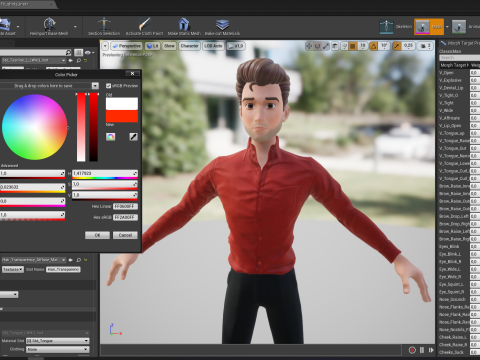The height and width of the screenshot is (360, 480).
Task: Open the details property matrix grid icon
Action: click(78, 52)
